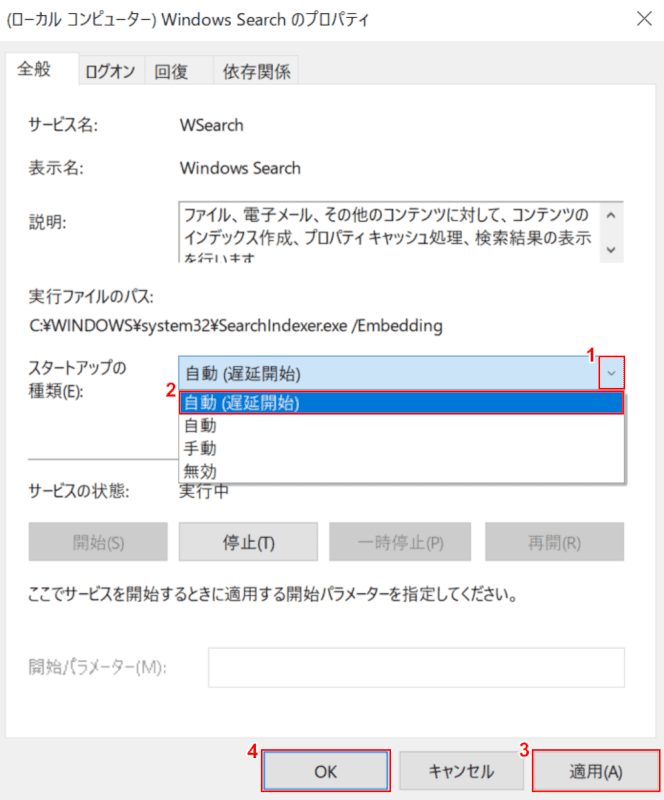Screen dimensions: 664x800
Task: Choose 自動 startup option
Action: [x=401, y=425]
